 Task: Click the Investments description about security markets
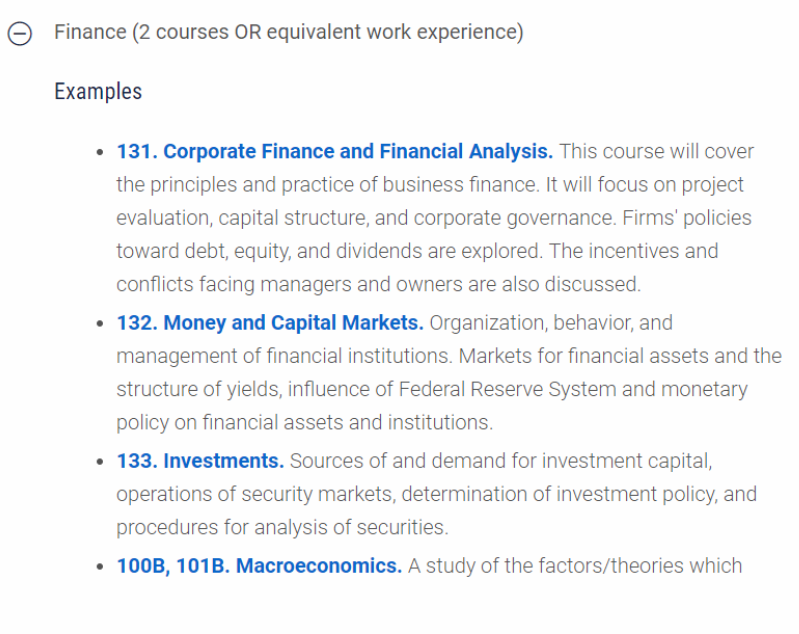click(436, 494)
